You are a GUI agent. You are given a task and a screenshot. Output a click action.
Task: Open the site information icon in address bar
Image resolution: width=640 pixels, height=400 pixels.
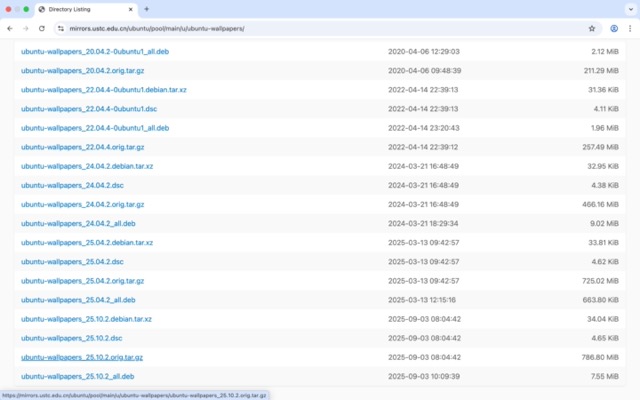click(61, 28)
